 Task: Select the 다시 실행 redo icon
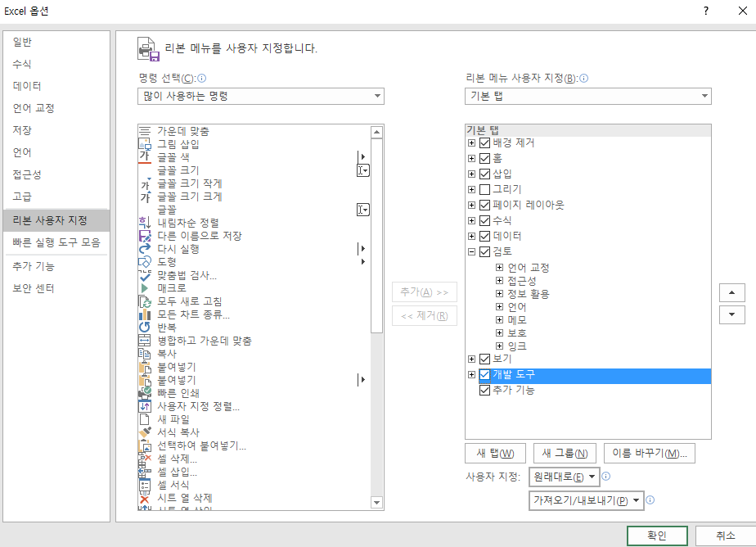click(x=145, y=249)
